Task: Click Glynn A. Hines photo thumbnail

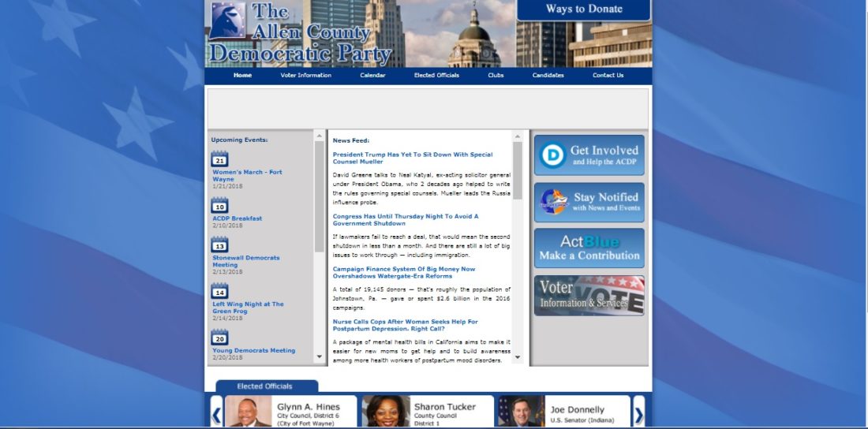Action: pos(248,412)
